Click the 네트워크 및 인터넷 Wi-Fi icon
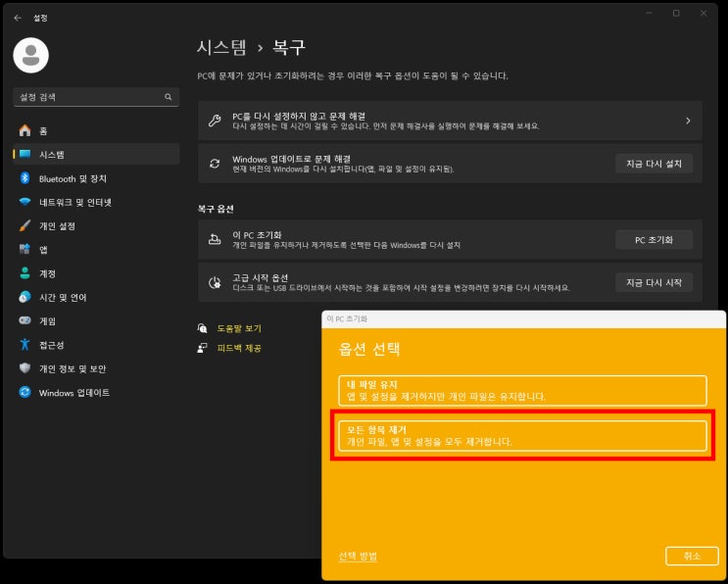The width and height of the screenshot is (728, 584). click(x=25, y=202)
